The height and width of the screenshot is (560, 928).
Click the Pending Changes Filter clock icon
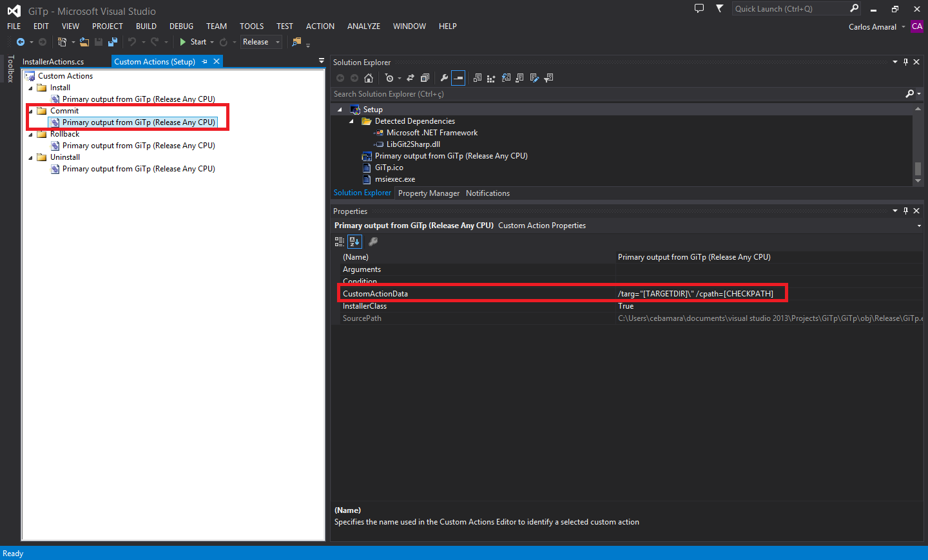tap(389, 78)
